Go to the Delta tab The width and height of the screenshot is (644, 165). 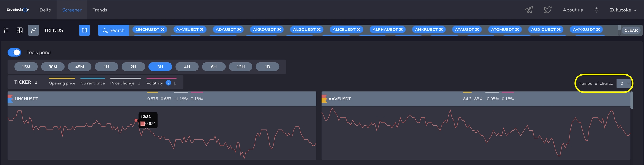coord(45,10)
